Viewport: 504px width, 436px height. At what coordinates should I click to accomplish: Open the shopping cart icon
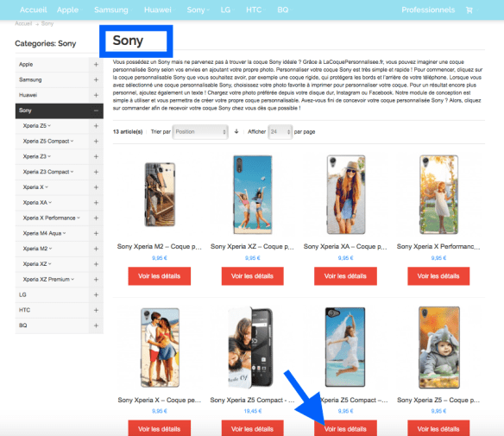point(469,10)
